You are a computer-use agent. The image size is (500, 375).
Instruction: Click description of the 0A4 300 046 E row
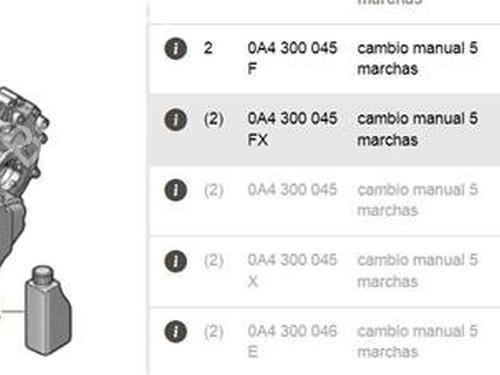click(417, 341)
